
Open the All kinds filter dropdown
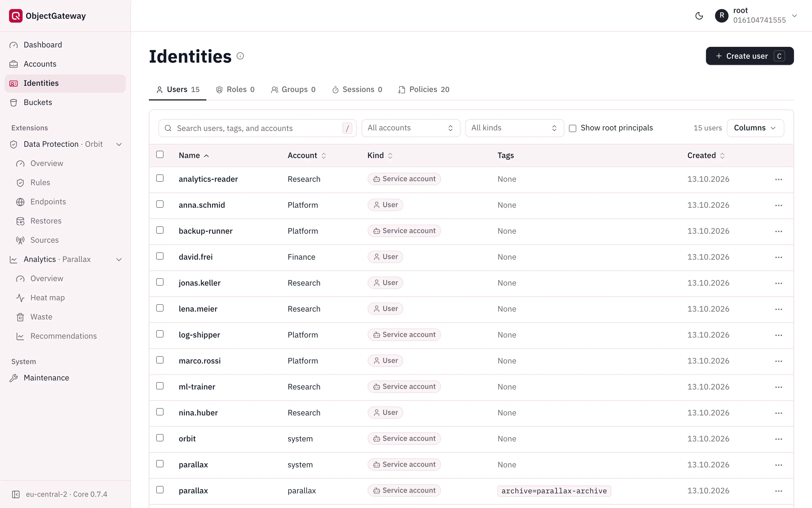pos(514,128)
